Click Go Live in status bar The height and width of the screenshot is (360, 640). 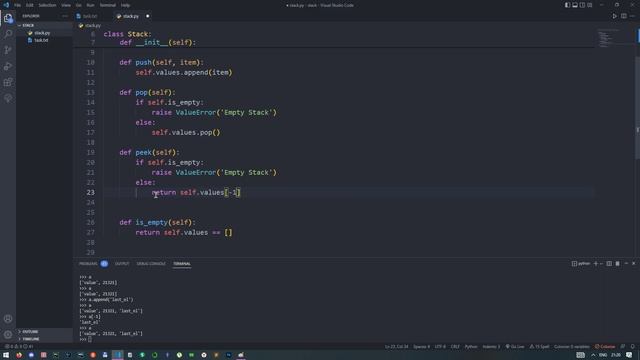tap(515, 347)
